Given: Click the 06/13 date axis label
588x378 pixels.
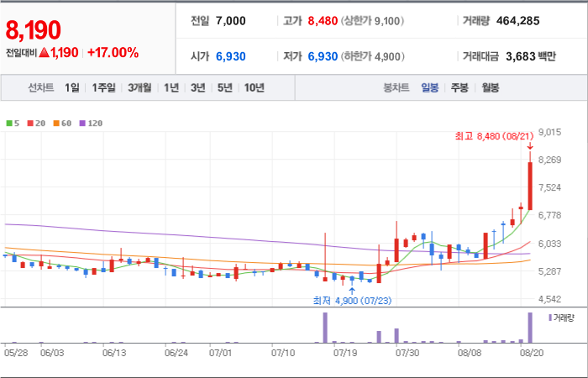Looking at the screenshot, I should click(114, 354).
